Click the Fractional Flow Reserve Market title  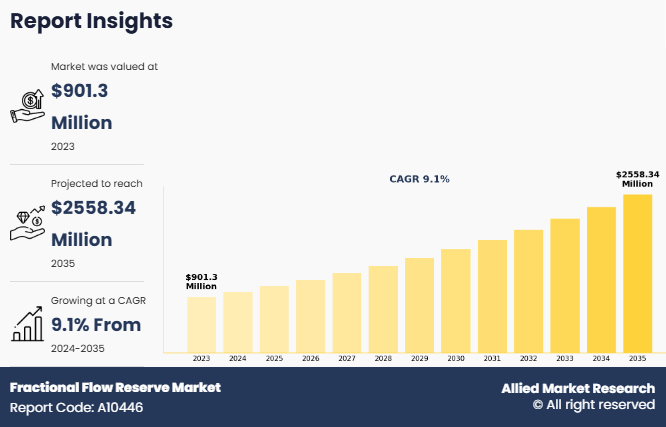(115, 388)
